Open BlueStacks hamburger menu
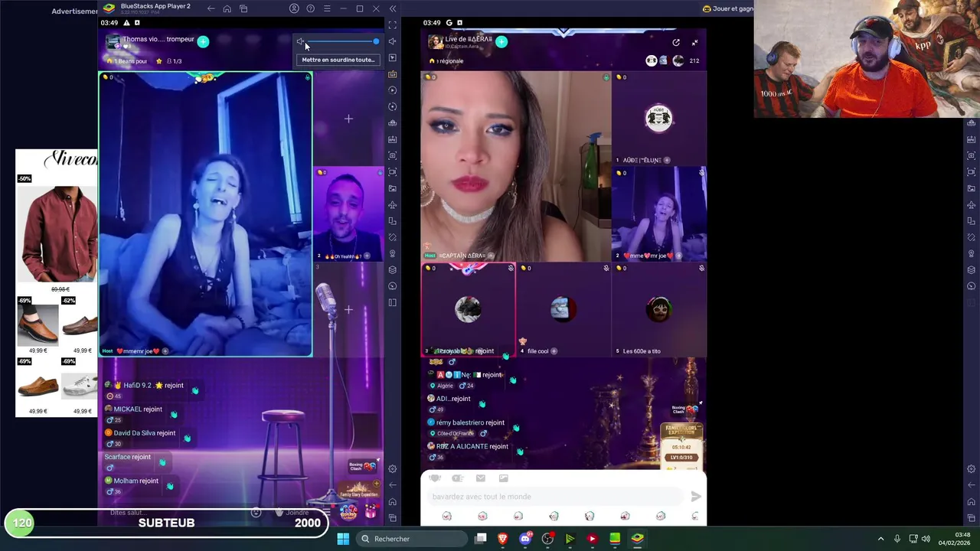The height and width of the screenshot is (551, 980). click(327, 8)
